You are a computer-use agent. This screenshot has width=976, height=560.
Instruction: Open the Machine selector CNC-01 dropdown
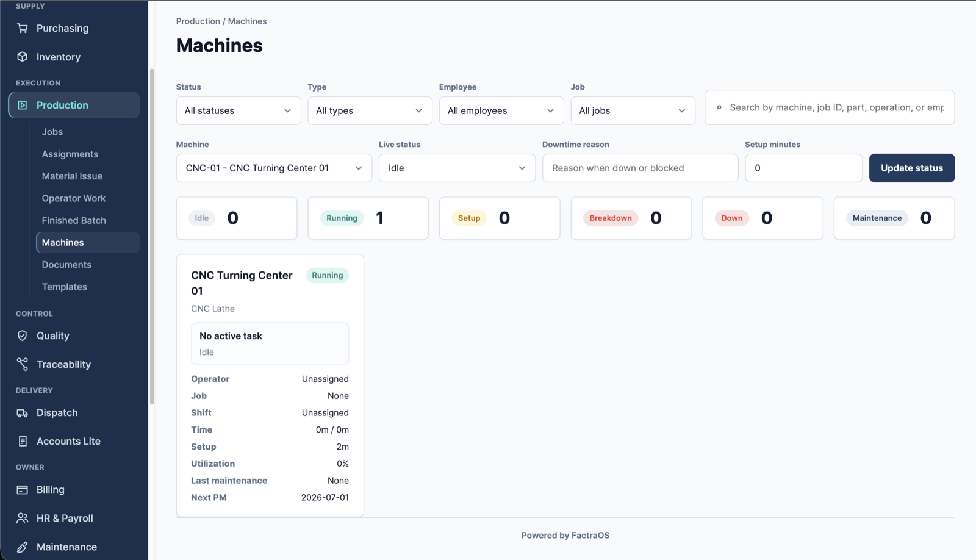(x=274, y=168)
